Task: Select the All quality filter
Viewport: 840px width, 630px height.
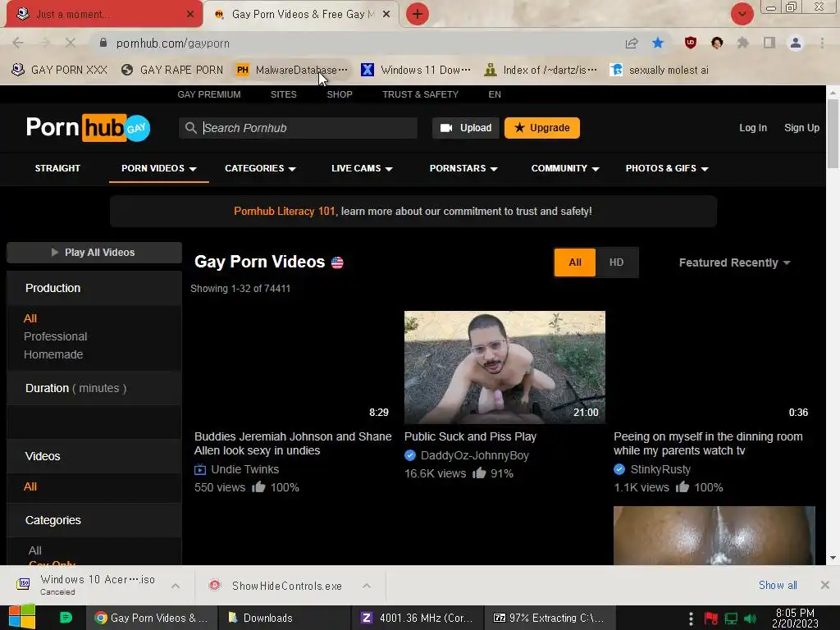Action: 575,262
